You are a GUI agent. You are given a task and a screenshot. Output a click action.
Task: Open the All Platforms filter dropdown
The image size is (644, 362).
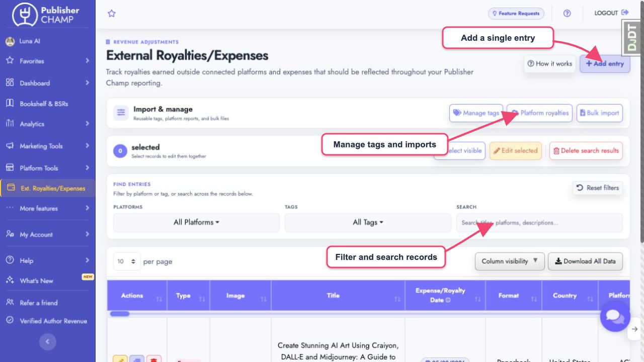(196, 222)
